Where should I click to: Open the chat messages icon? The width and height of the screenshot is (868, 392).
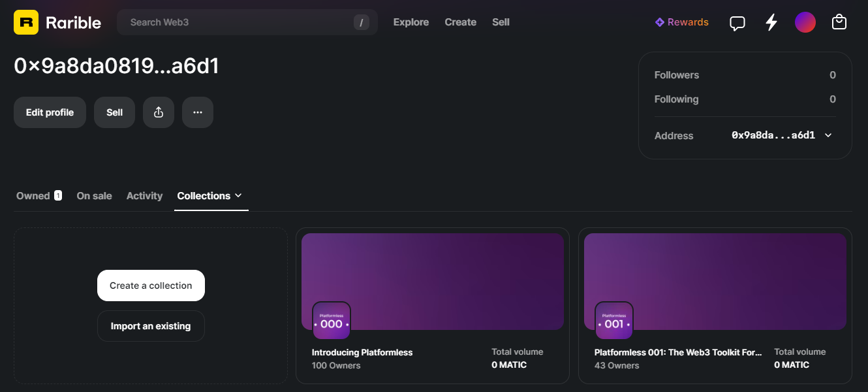(x=737, y=23)
